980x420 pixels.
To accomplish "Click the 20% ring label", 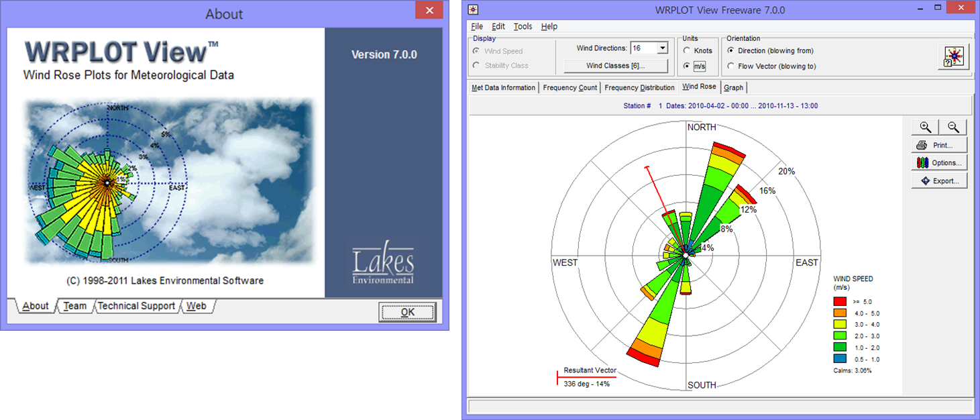I will 786,172.
